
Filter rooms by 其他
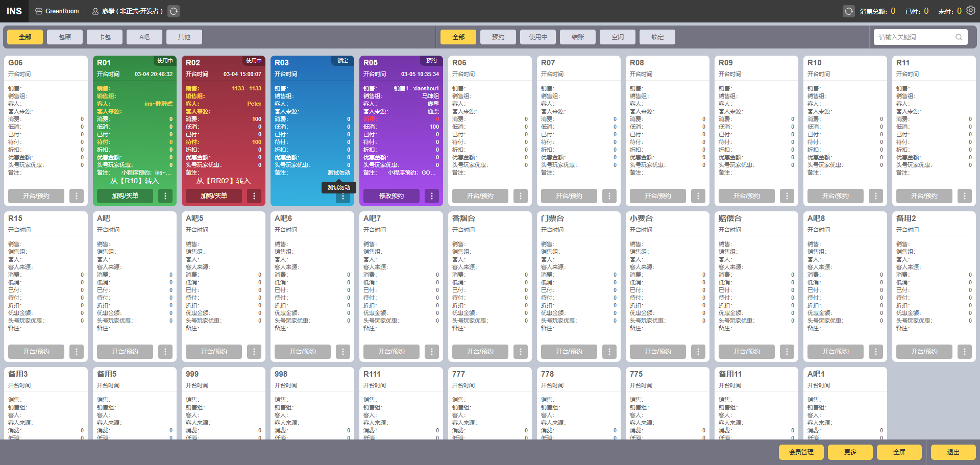[184, 37]
